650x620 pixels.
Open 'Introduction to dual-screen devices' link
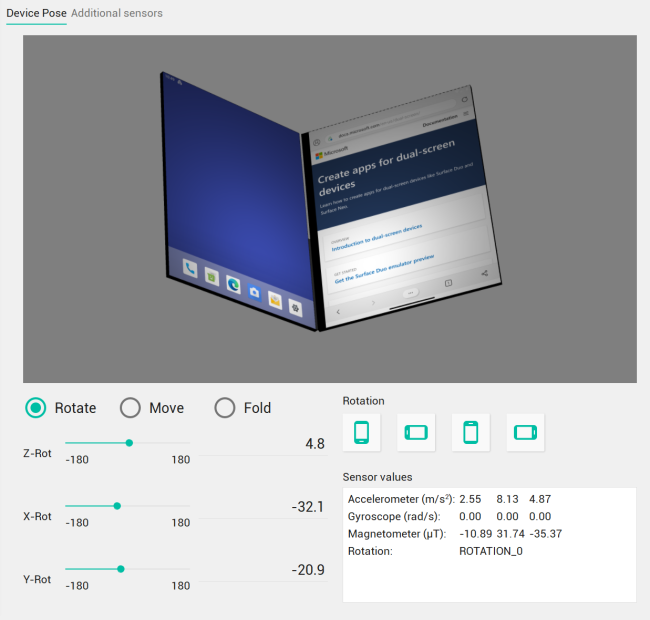tap(377, 237)
